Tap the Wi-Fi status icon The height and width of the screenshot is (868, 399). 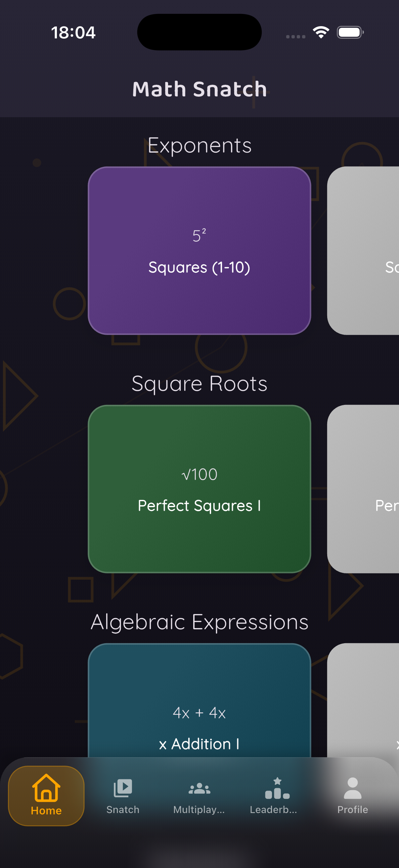pyautogui.click(x=321, y=32)
